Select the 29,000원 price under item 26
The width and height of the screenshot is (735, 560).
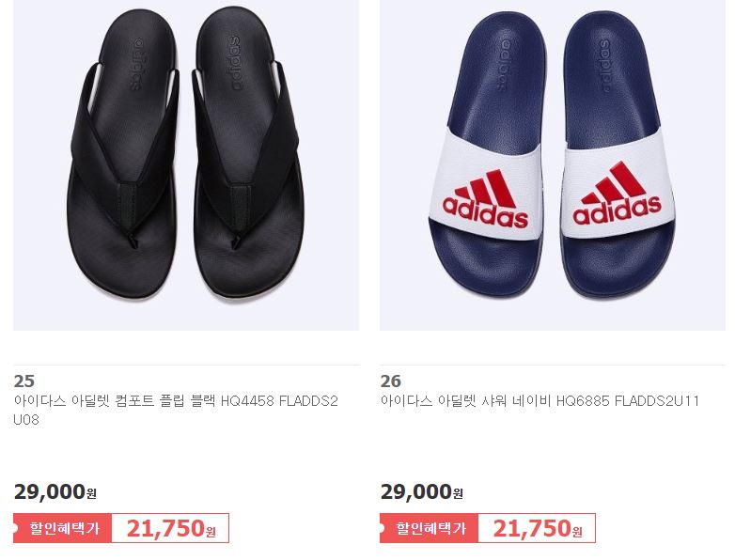pos(422,492)
